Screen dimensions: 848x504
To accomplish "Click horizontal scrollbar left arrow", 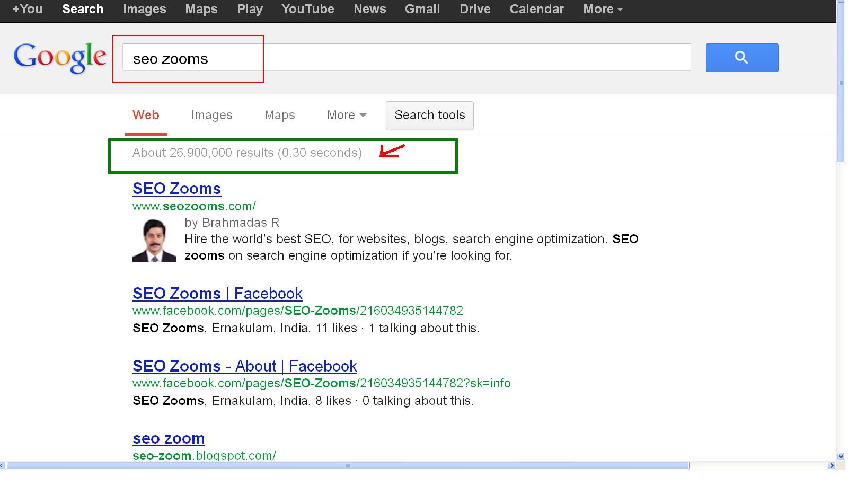I will click(3, 466).
